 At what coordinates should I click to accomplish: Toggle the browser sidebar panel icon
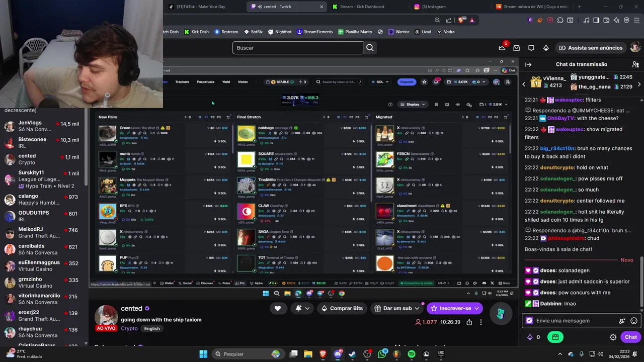pos(596,20)
